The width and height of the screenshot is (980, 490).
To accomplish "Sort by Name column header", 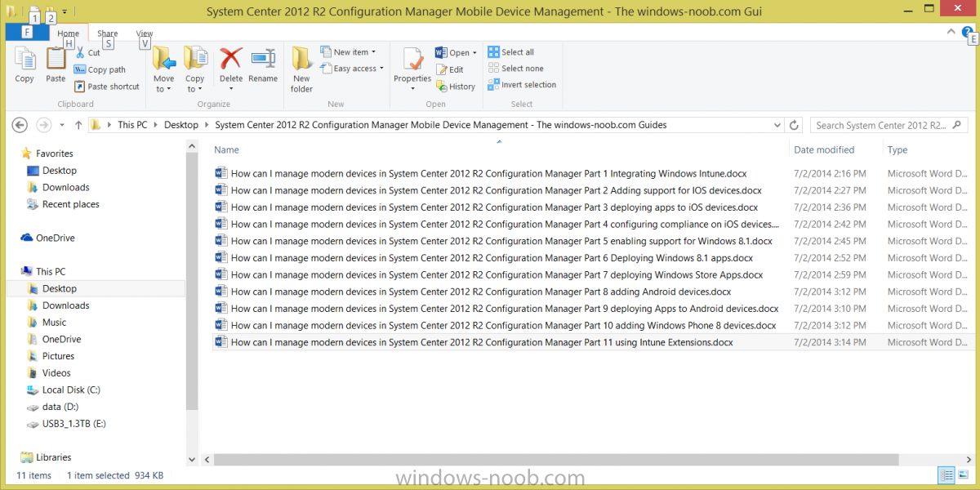I will pyautogui.click(x=227, y=149).
